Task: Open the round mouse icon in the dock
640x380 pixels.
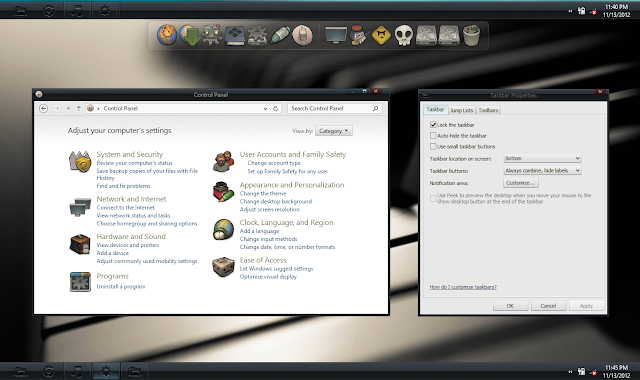Action: [x=302, y=36]
